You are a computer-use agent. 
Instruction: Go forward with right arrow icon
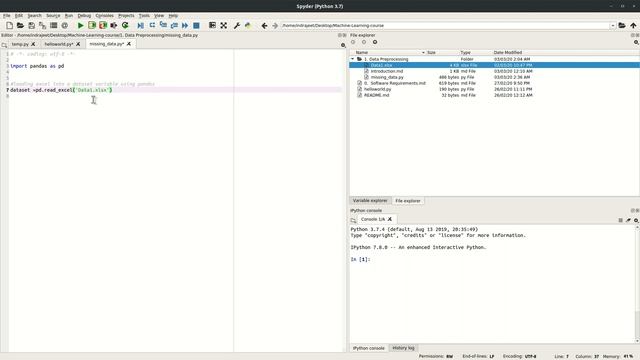point(275,25)
